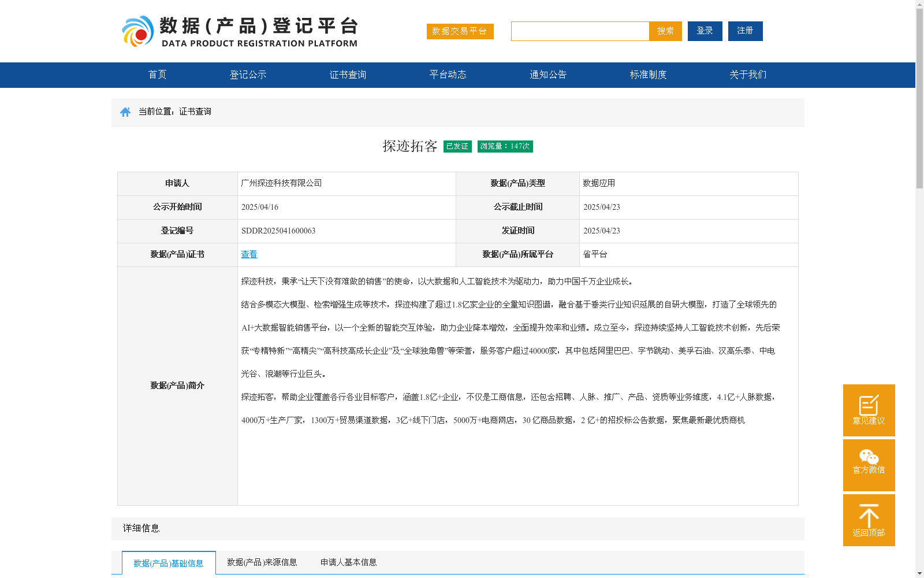Open 平台动态 navigation item
This screenshot has width=924, height=578.
click(x=448, y=75)
